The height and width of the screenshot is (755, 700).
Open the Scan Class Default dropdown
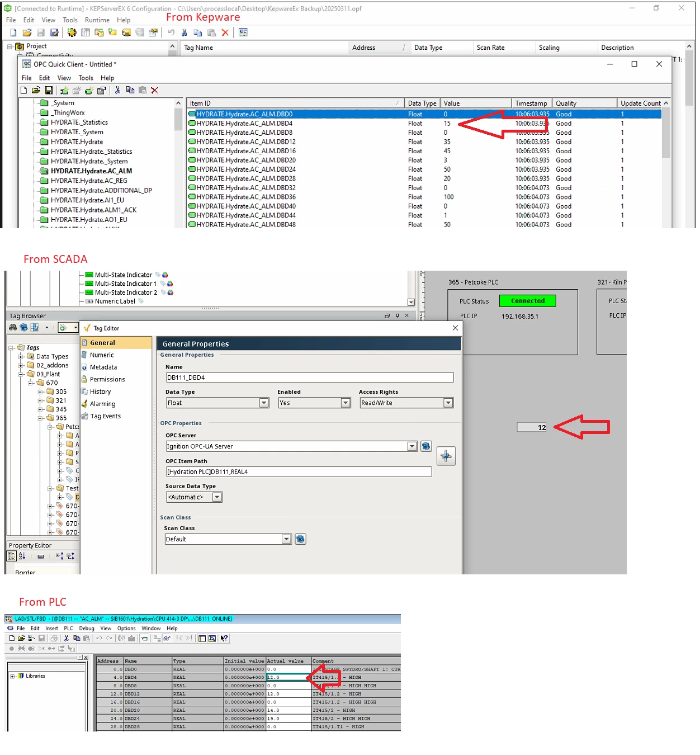pos(286,539)
